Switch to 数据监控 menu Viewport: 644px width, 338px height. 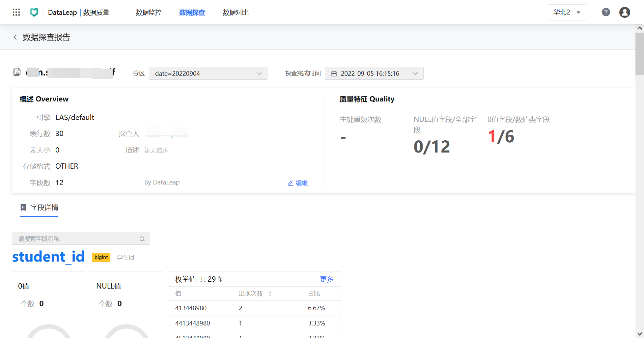(x=149, y=13)
